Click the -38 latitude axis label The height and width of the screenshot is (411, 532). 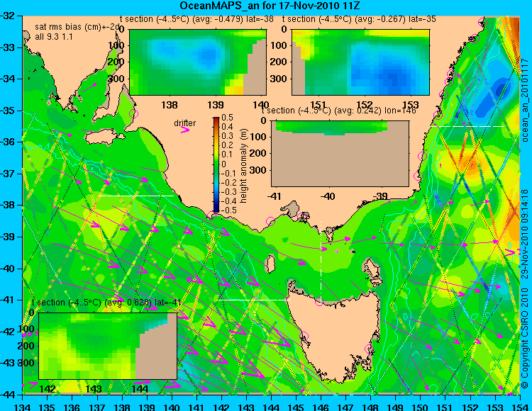pyautogui.click(x=8, y=205)
